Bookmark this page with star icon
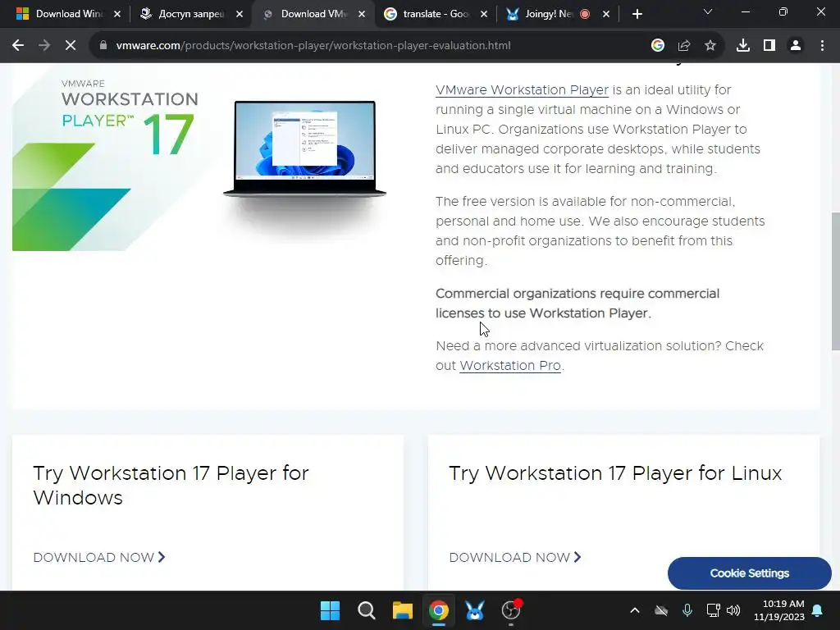 click(710, 46)
